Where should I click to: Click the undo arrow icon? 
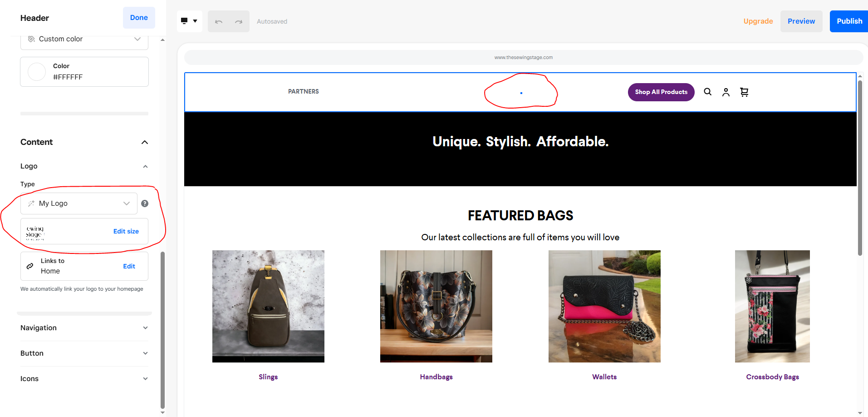point(219,21)
